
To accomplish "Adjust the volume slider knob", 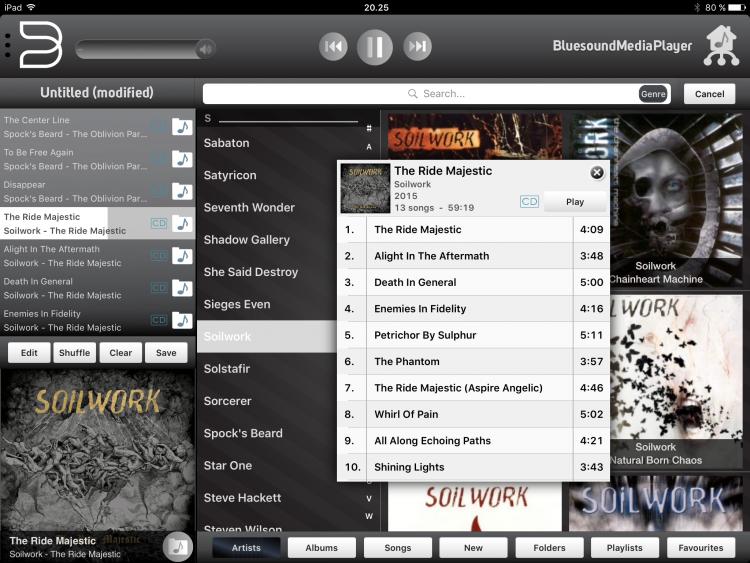I will (x=206, y=49).
